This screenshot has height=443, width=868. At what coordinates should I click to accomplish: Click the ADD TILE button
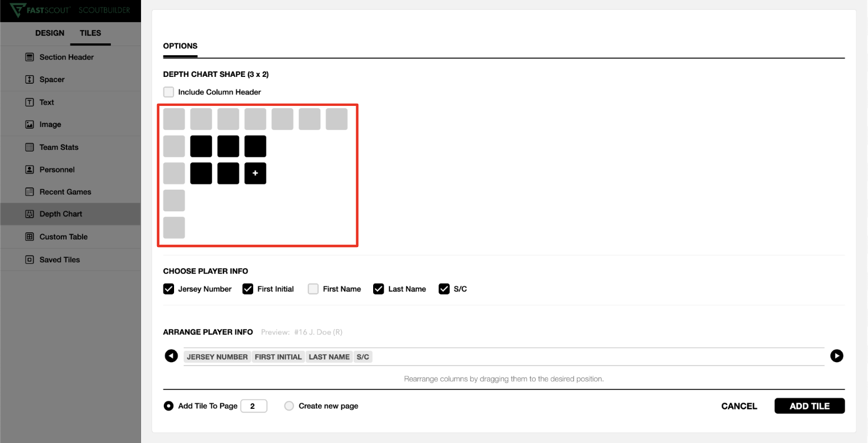click(809, 406)
